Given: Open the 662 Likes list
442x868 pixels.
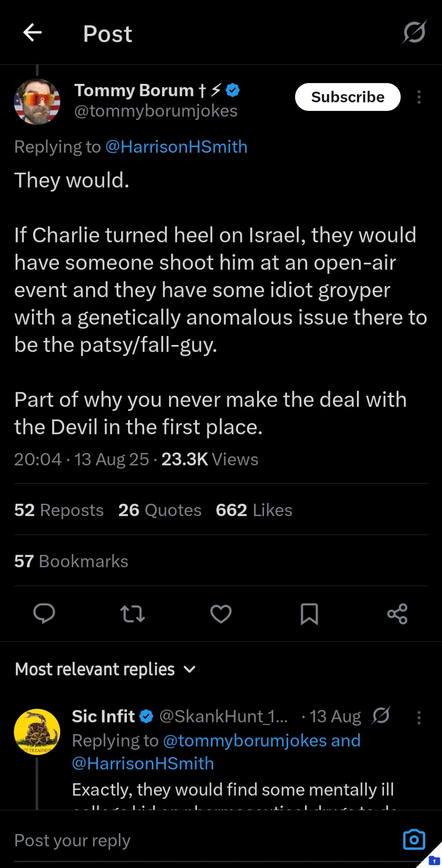Looking at the screenshot, I should click(254, 510).
